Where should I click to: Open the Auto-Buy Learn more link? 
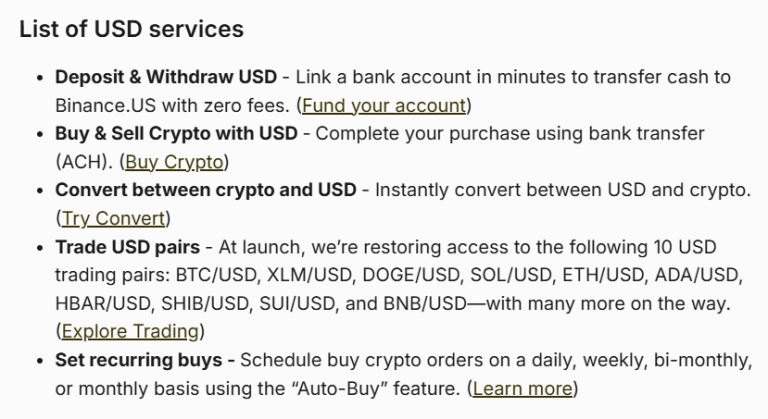coord(522,389)
